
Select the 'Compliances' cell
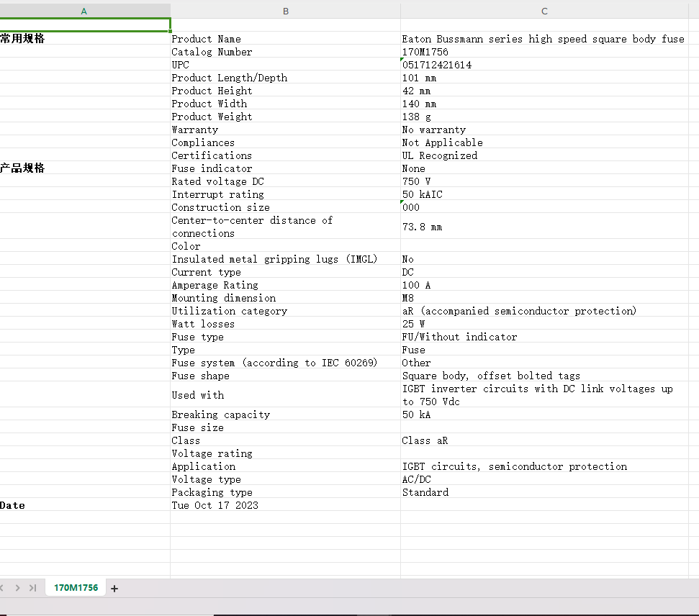click(285, 142)
